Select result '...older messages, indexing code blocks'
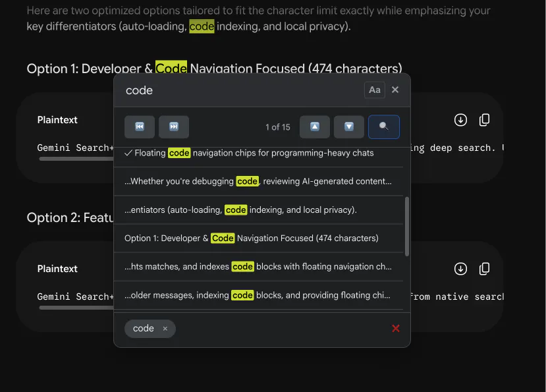The image size is (546, 392). (x=258, y=295)
